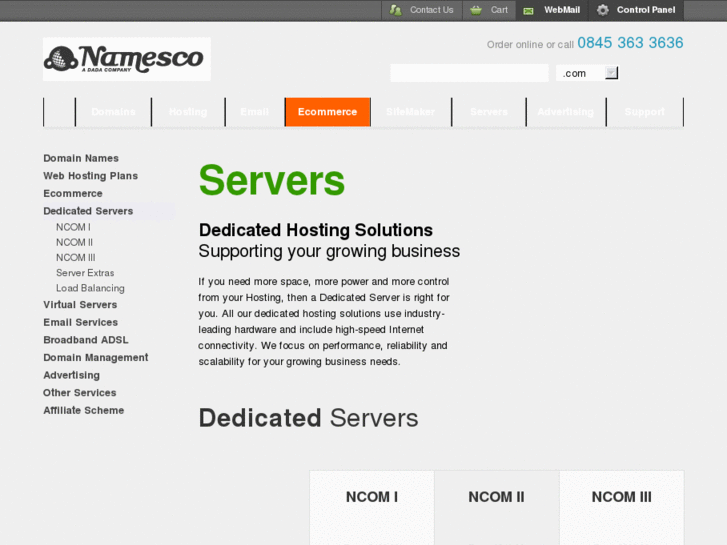Image resolution: width=727 pixels, height=545 pixels.
Task: Go to Domain Management in sidebar
Action: click(96, 358)
